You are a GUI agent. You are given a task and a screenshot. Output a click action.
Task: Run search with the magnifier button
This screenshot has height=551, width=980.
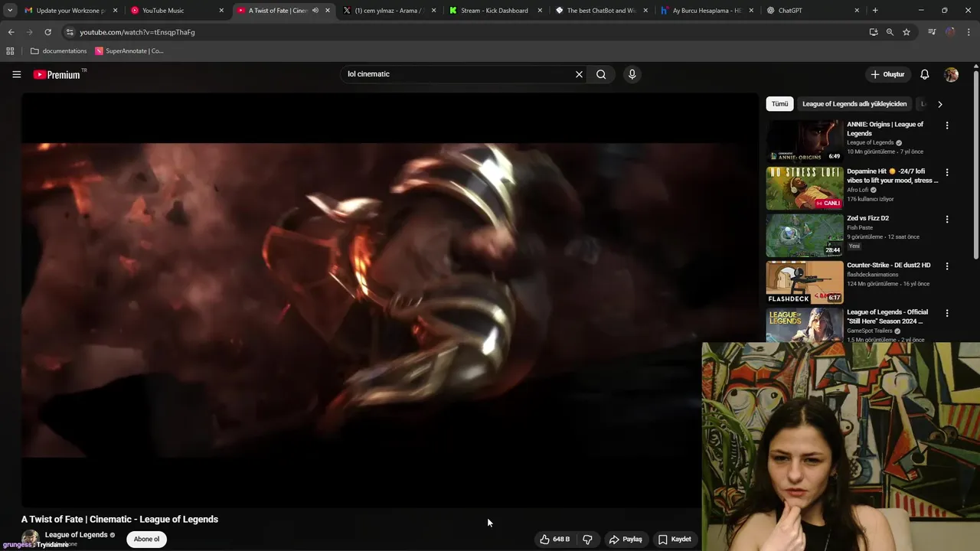coord(601,74)
